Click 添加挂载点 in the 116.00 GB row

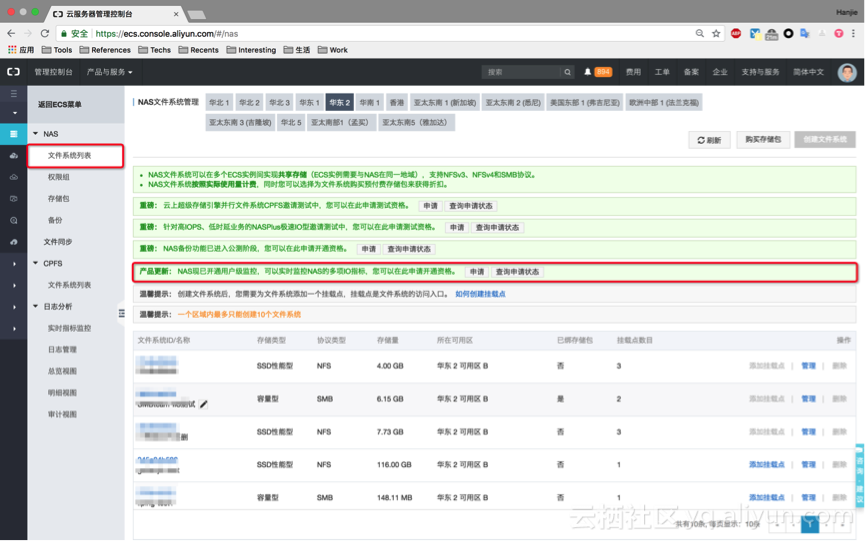[x=766, y=464]
